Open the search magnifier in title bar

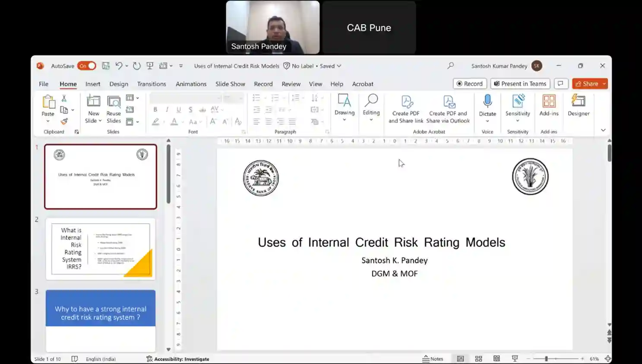[x=451, y=66]
